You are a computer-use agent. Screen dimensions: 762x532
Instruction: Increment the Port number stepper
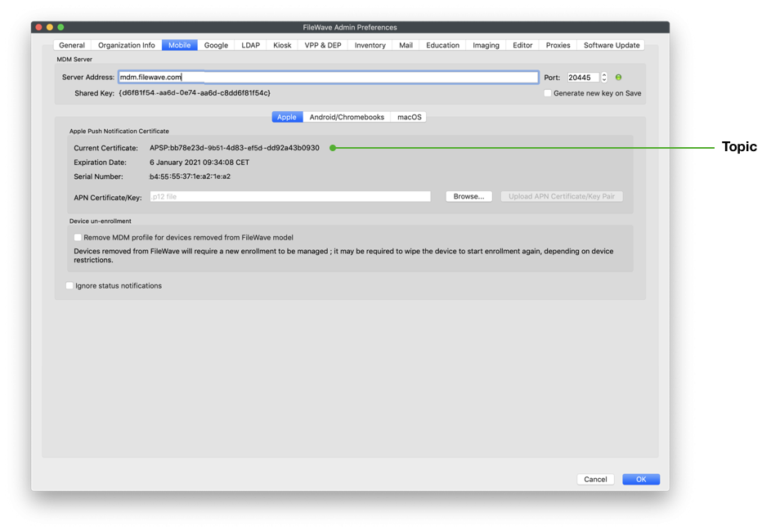[x=604, y=74]
